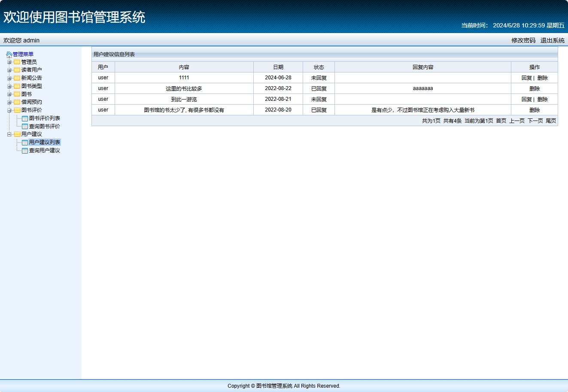The width and height of the screenshot is (568, 392).
Task: Collapse the 用户建议 tree node
Action: pyautogui.click(x=9, y=134)
